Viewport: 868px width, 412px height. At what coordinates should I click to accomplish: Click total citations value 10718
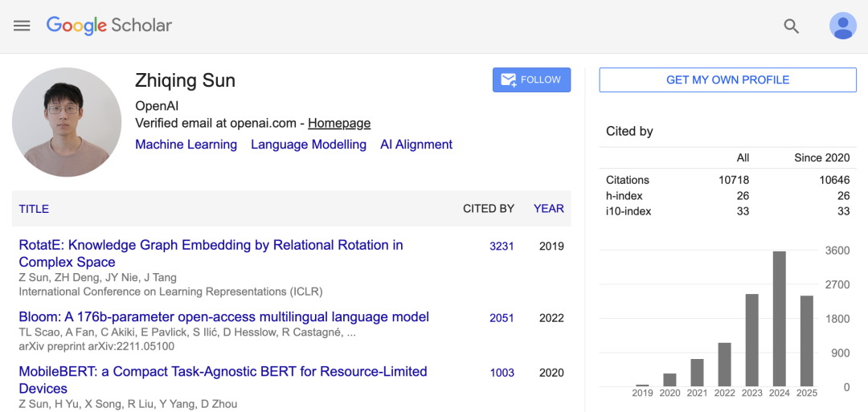click(732, 180)
